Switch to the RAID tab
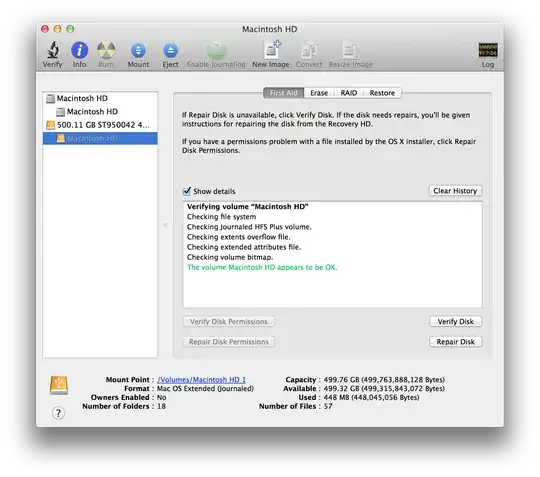 (x=349, y=93)
